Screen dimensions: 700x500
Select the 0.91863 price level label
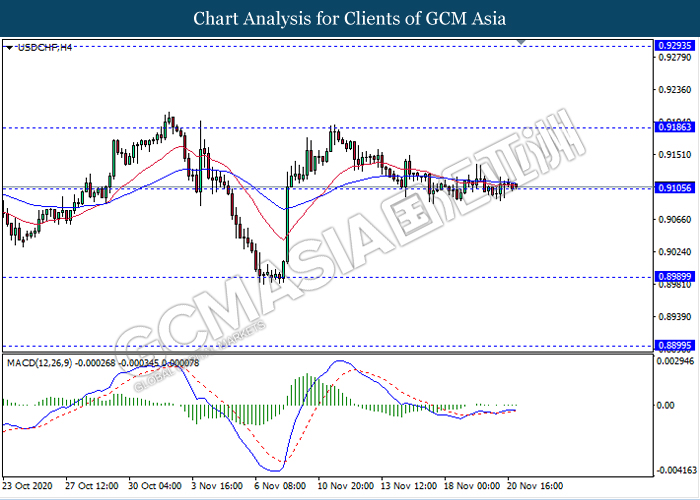coord(674,128)
